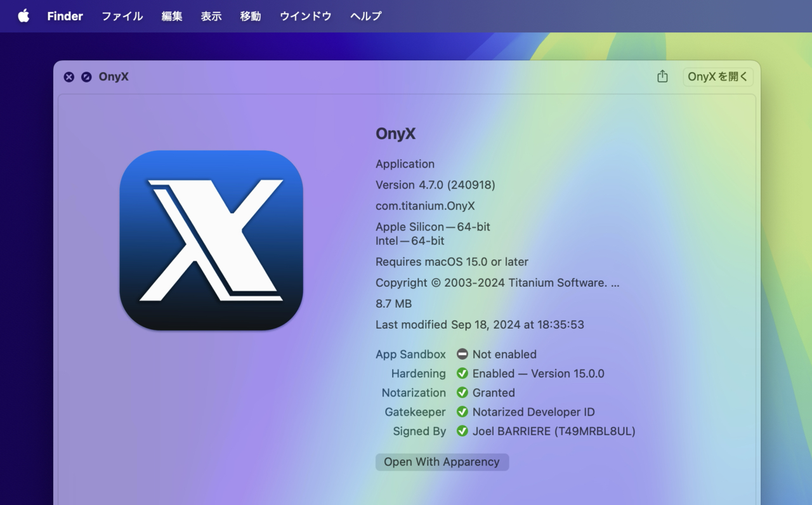
Task: Click the Application type text
Action: [405, 164]
